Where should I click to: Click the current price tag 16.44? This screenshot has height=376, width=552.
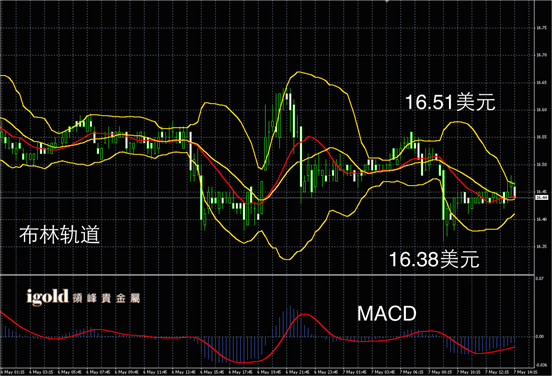coord(541,198)
